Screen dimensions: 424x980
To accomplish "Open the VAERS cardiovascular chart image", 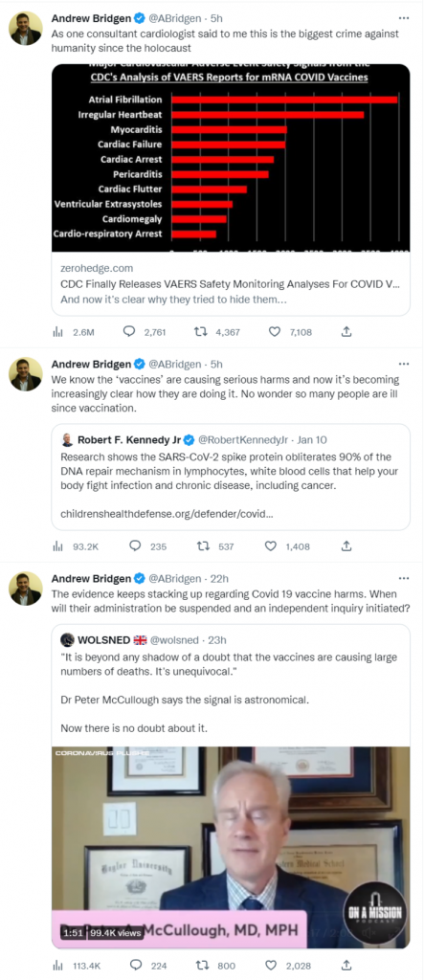I will 231,158.
